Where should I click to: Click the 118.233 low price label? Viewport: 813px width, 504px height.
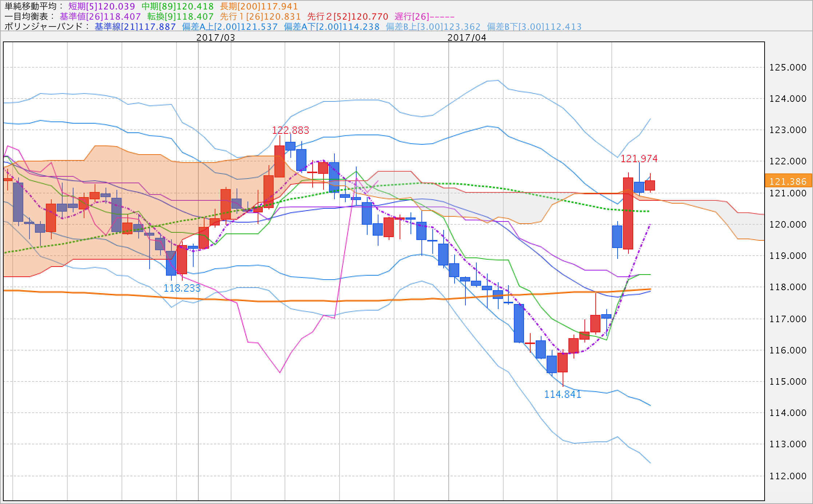[182, 288]
